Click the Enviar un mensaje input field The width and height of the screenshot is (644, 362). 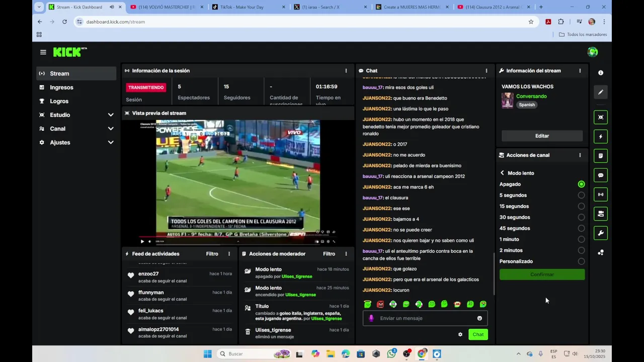tap(425, 318)
